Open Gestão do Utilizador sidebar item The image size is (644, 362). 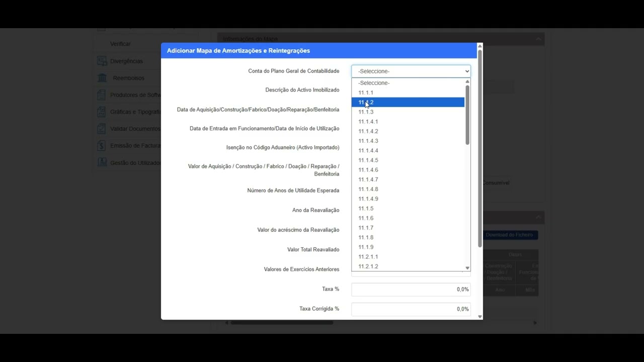click(x=135, y=163)
